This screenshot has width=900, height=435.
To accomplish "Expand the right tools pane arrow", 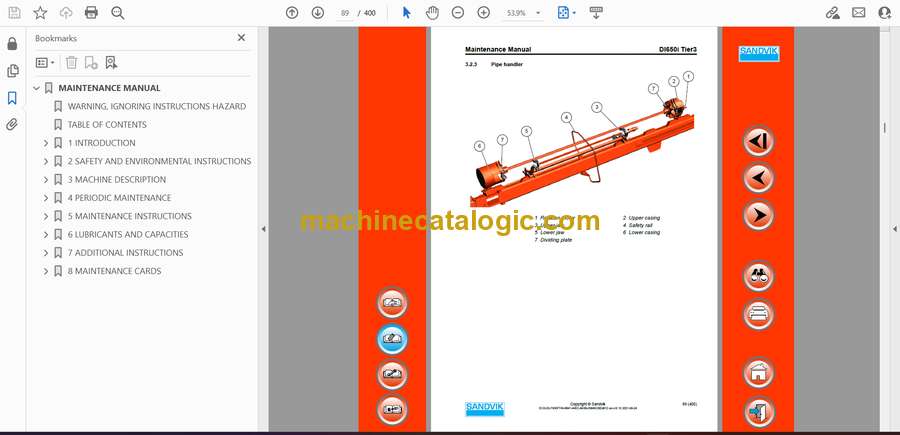I will coord(894,229).
